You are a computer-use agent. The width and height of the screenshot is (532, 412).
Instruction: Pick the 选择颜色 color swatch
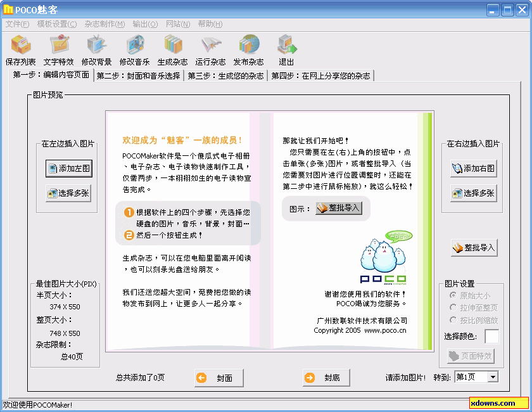click(x=491, y=337)
